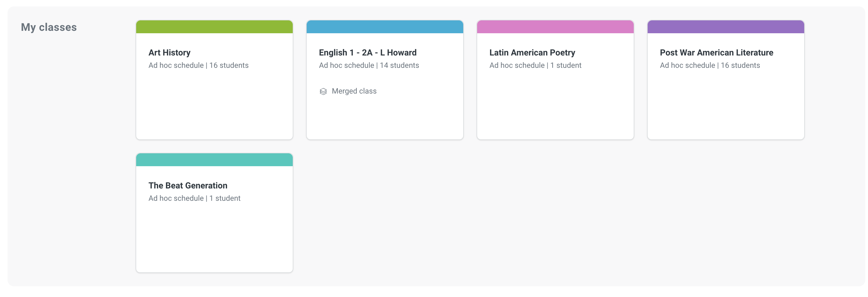Screen dimensions: 868x297
Task: Open the Post War American Literature class
Action: coord(726,101)
